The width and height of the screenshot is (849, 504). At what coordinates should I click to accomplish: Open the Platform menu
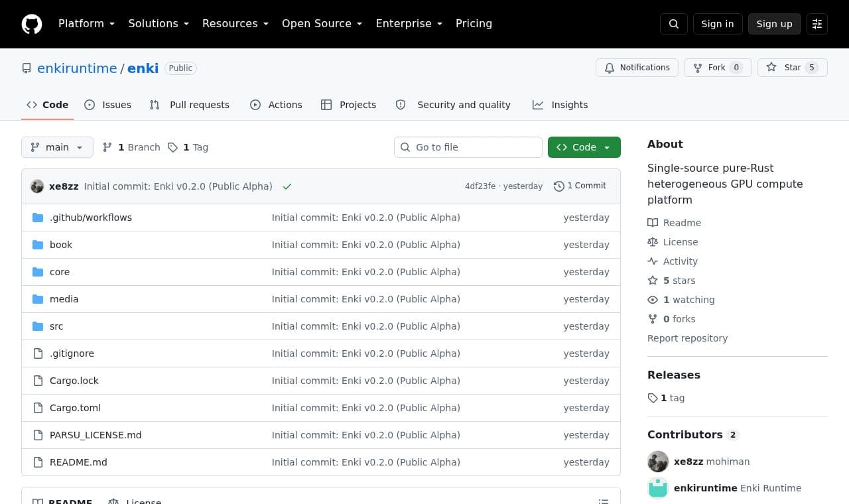(86, 24)
